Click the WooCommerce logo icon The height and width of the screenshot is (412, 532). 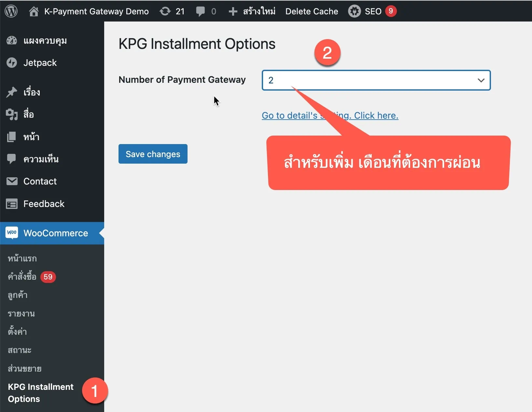[12, 233]
